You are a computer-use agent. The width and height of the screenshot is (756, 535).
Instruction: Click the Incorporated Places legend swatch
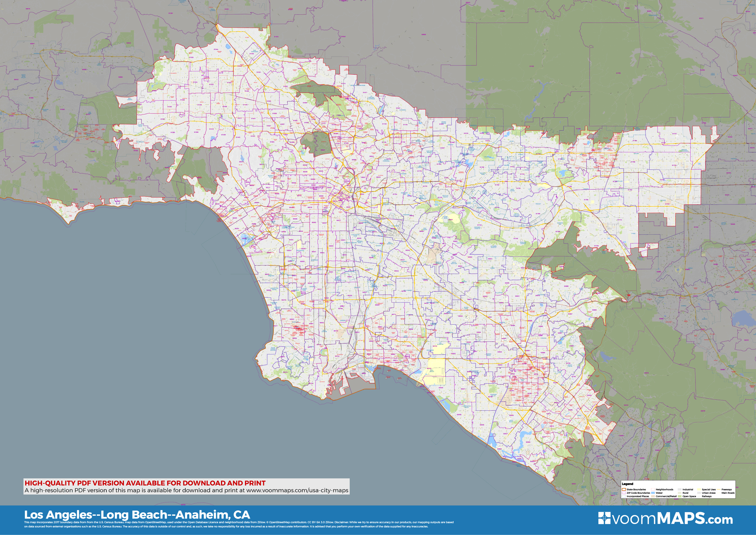pos(624,497)
